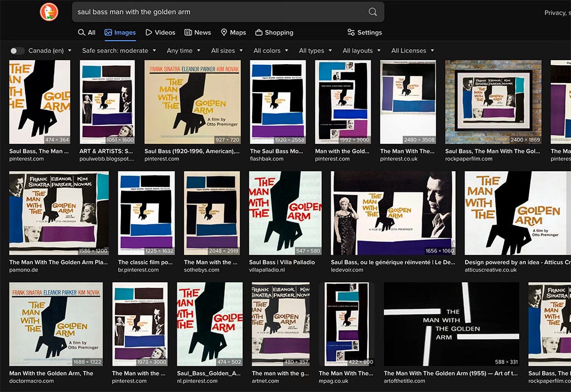The width and height of the screenshot is (571, 392).
Task: Click the search field with golden arm query
Action: coord(228,12)
